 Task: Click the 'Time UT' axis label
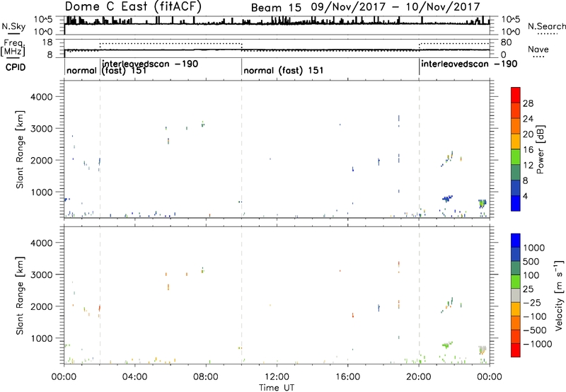coord(277,388)
